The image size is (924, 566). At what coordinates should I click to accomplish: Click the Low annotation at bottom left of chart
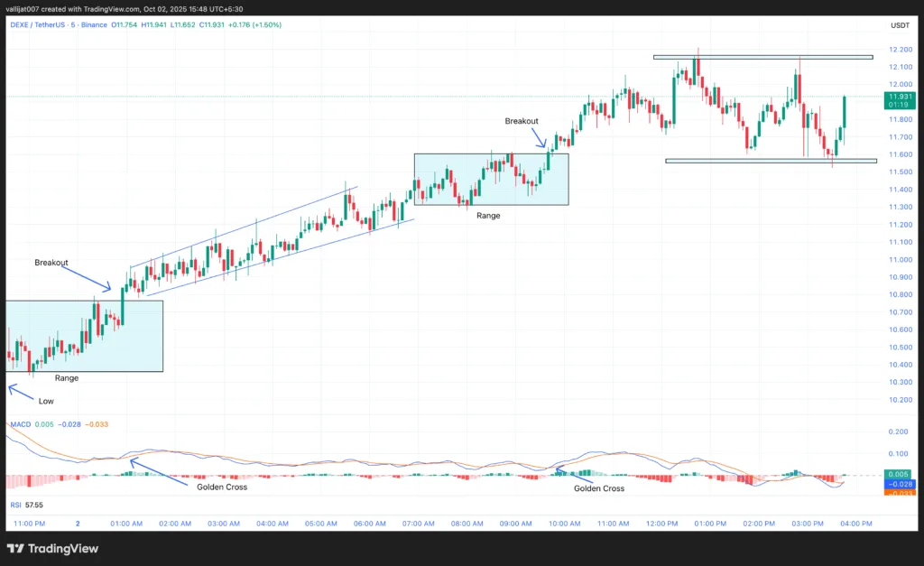point(45,401)
